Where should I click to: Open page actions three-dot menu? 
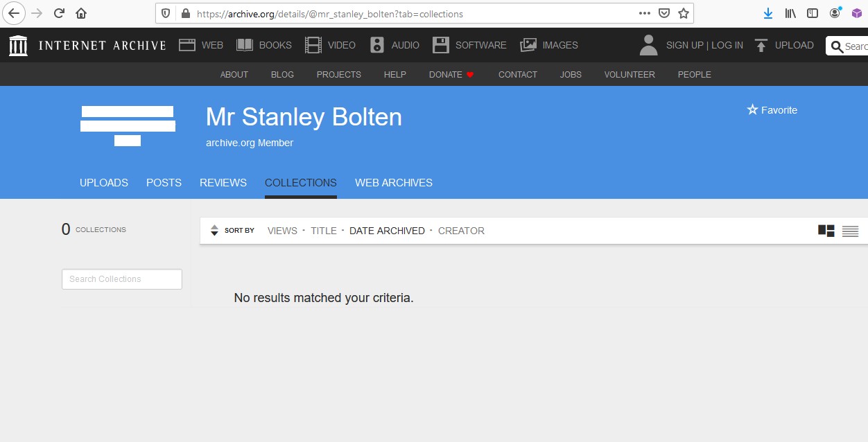[645, 13]
